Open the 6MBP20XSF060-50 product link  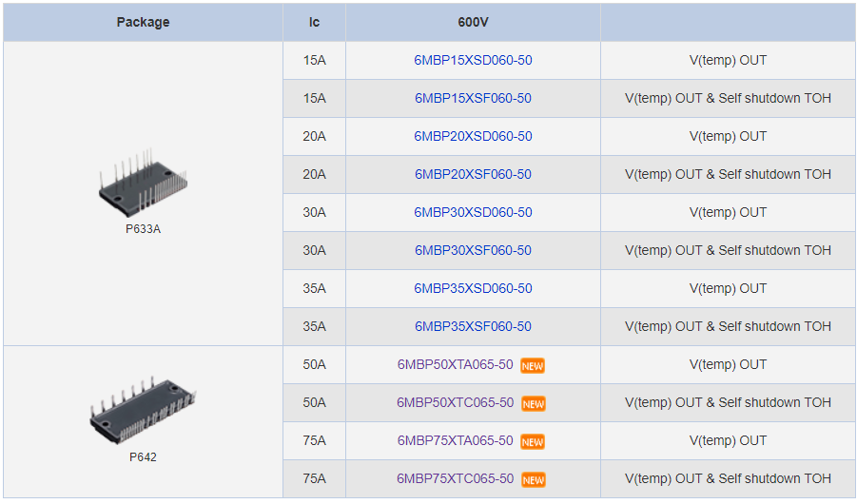point(473,174)
